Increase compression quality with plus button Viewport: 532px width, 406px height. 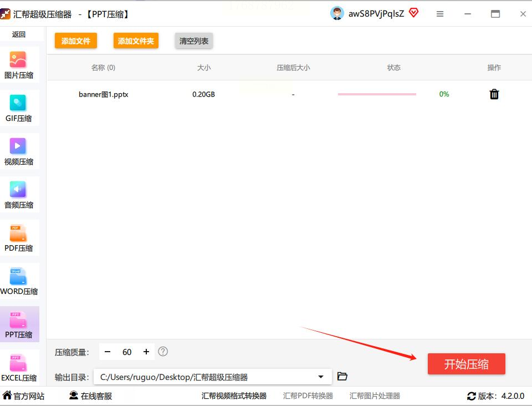point(146,352)
